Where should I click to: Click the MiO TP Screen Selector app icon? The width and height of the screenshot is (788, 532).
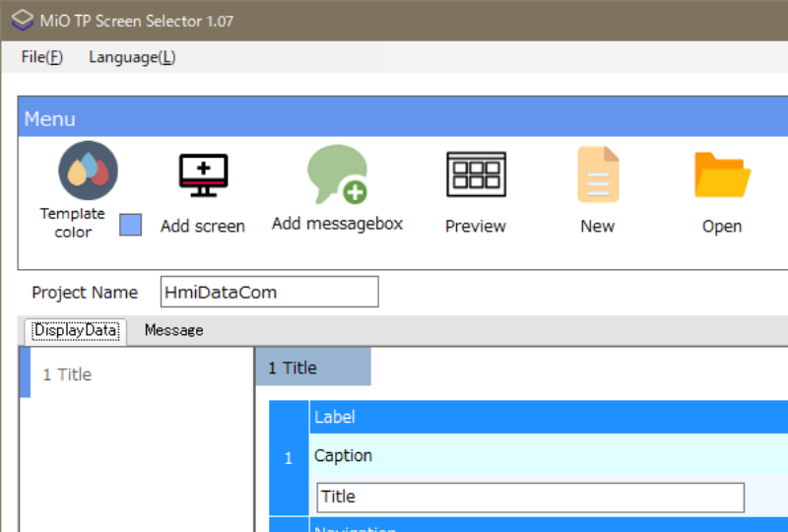22,20
